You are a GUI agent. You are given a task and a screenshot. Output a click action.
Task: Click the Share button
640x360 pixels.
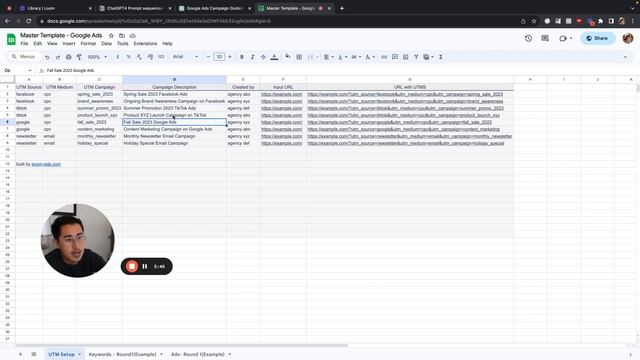click(x=598, y=38)
